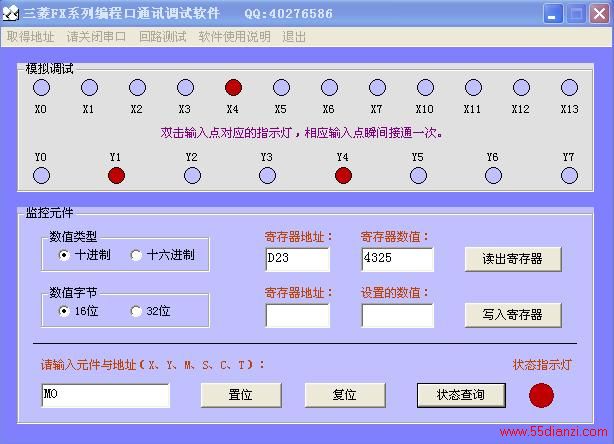Image resolution: width=614 pixels, height=444 pixels.
Task: Click the X7 input indicator lamp
Action: pyautogui.click(x=377, y=88)
